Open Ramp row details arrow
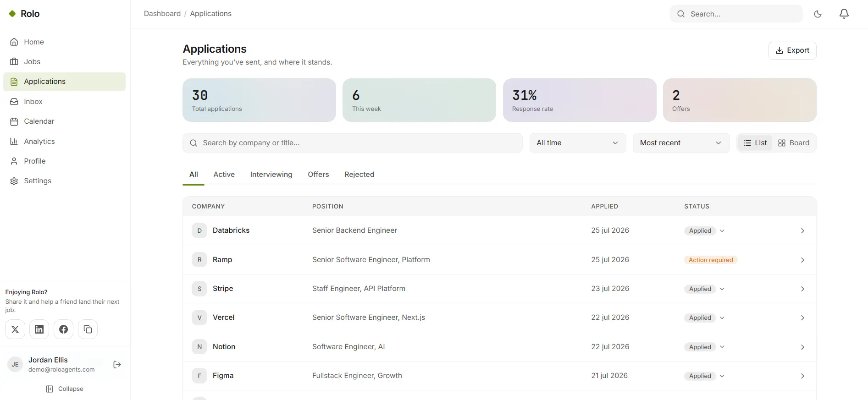Image resolution: width=868 pixels, height=400 pixels. [x=802, y=260]
